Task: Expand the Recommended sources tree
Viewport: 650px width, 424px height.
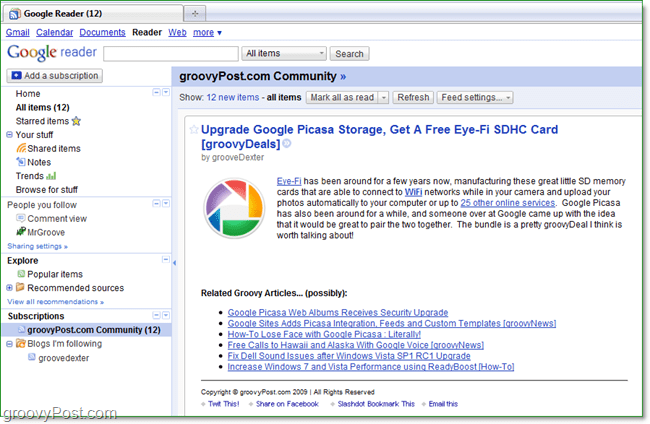Action: (10, 287)
